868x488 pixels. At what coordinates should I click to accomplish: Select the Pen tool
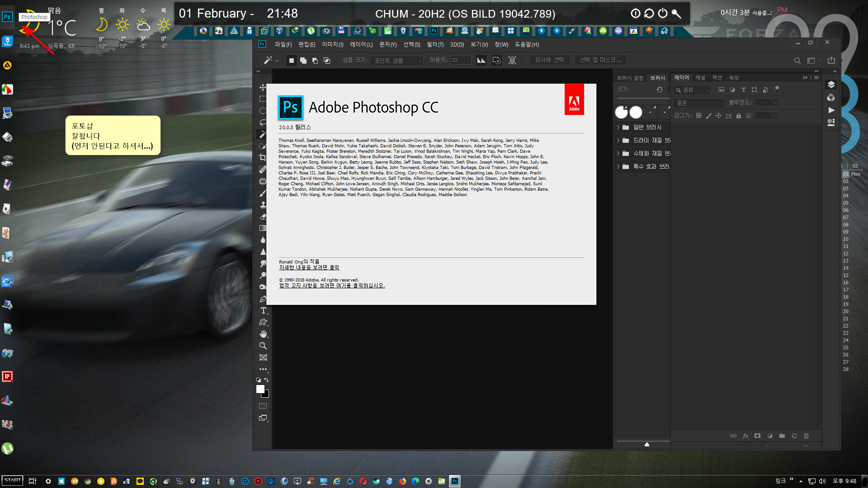coord(263,299)
